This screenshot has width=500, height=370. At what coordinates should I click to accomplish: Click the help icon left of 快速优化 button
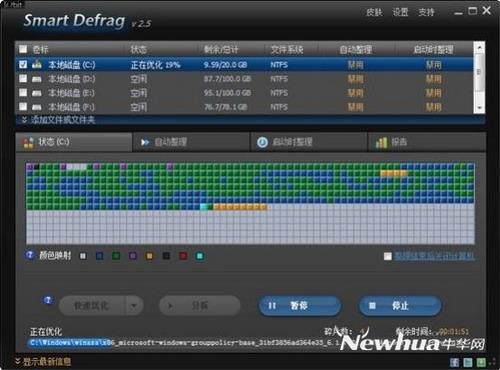click(48, 300)
